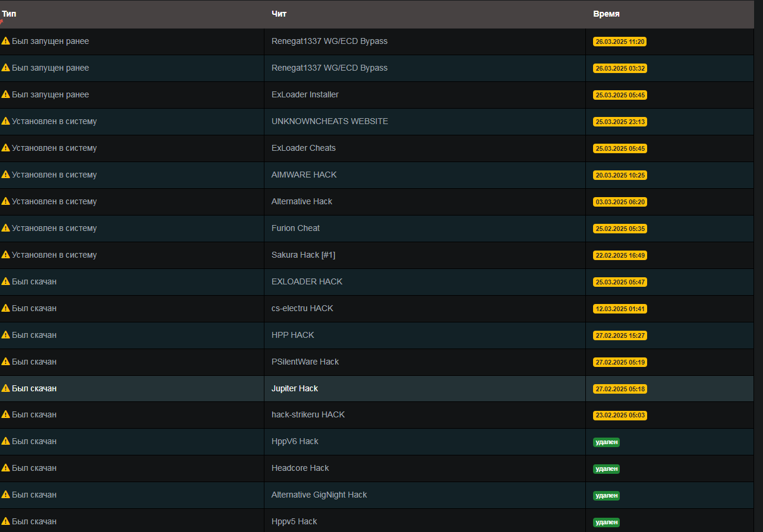Screen dimensions: 763x532
Task: Select the 22.02.2025 16:49 time badge
Action: pyautogui.click(x=620, y=255)
